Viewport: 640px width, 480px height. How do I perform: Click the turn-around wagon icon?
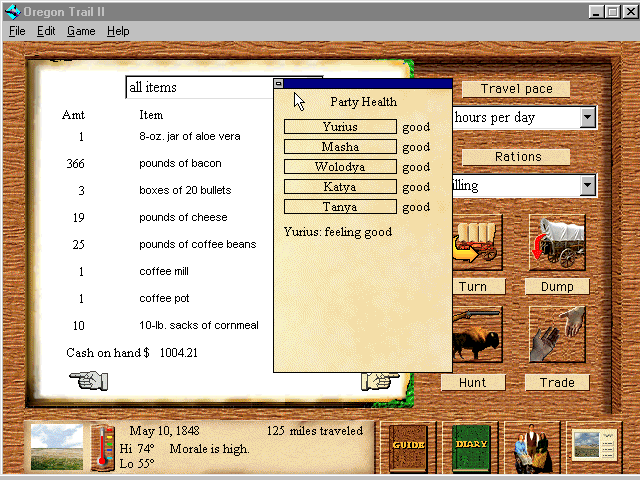coord(478,242)
